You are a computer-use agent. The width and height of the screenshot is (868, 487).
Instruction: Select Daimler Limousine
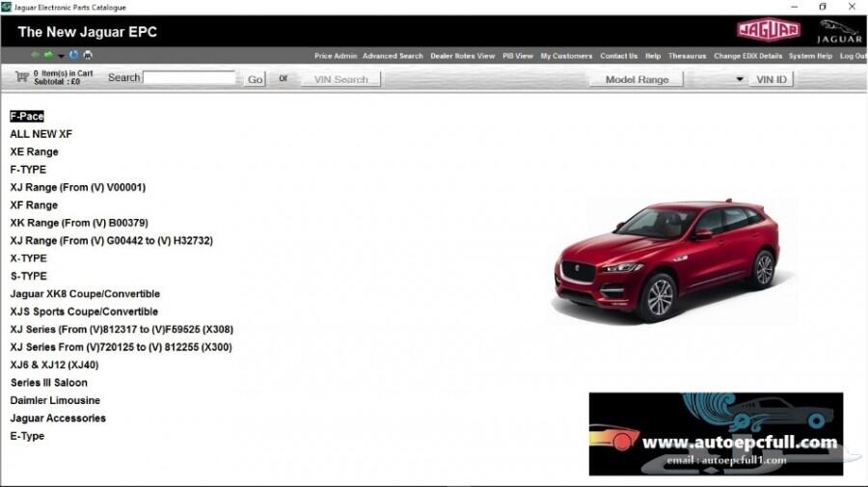55,400
